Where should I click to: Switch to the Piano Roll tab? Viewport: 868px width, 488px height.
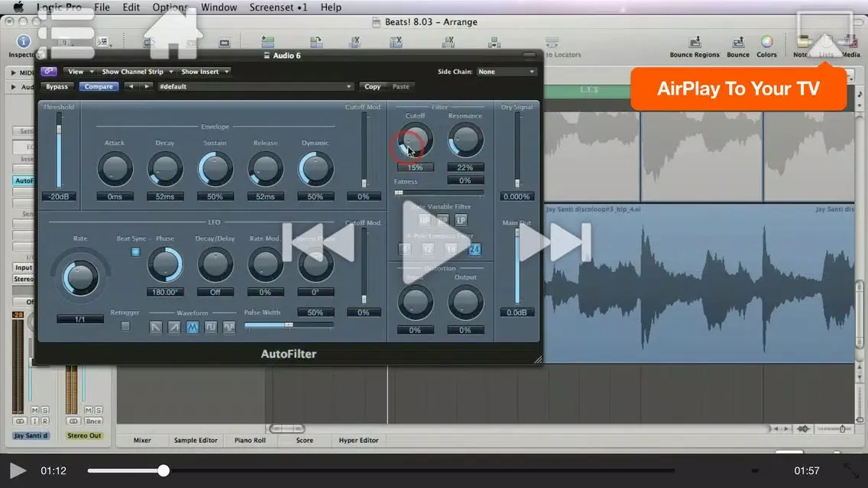click(x=250, y=441)
